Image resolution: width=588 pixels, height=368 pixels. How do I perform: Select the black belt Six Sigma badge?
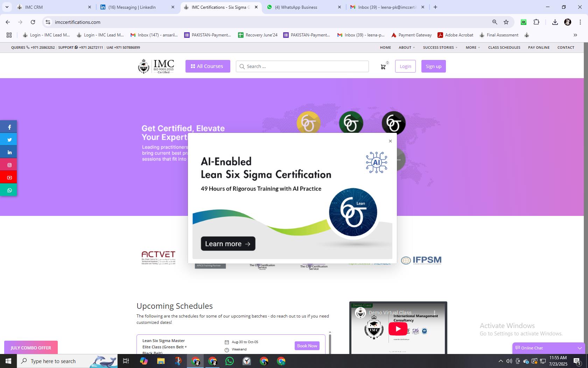pyautogui.click(x=394, y=123)
